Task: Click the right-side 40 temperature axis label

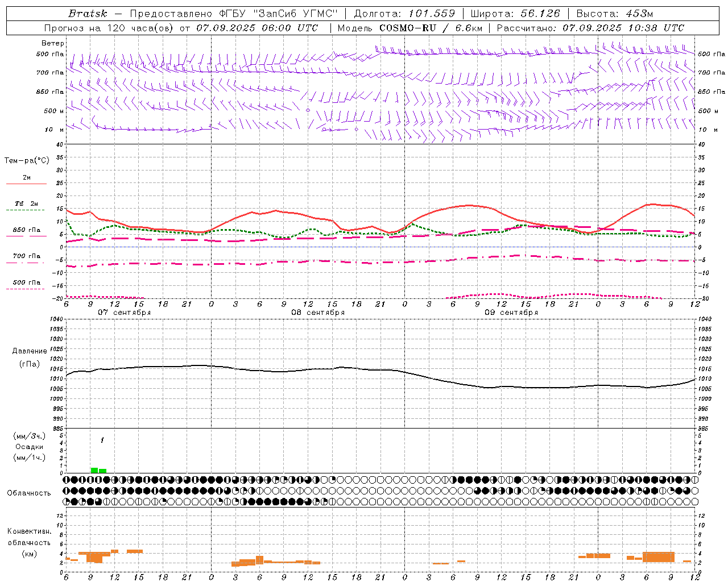Action: (702, 144)
